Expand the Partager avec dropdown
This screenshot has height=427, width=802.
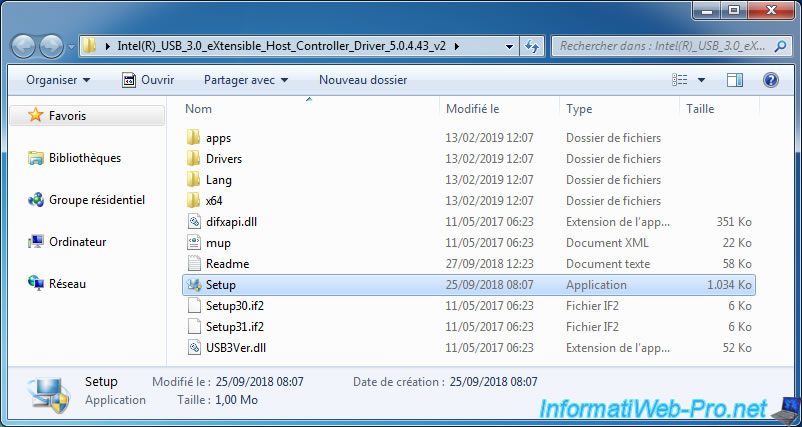[245, 80]
